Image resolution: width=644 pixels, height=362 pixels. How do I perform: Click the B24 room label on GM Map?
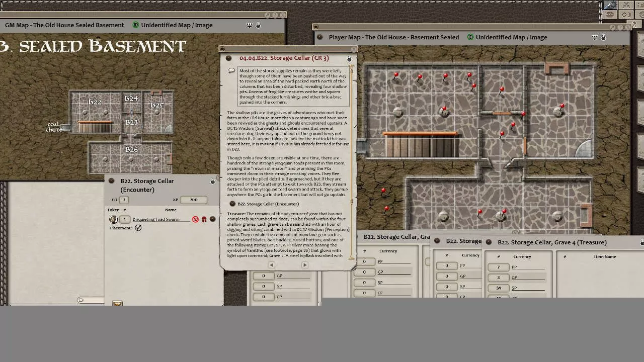[131, 99]
